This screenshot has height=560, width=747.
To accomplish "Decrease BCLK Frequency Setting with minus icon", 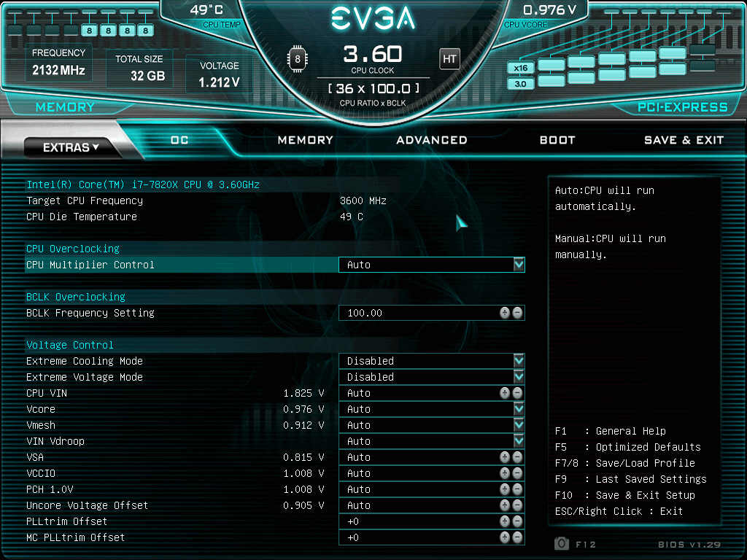I will pos(517,313).
